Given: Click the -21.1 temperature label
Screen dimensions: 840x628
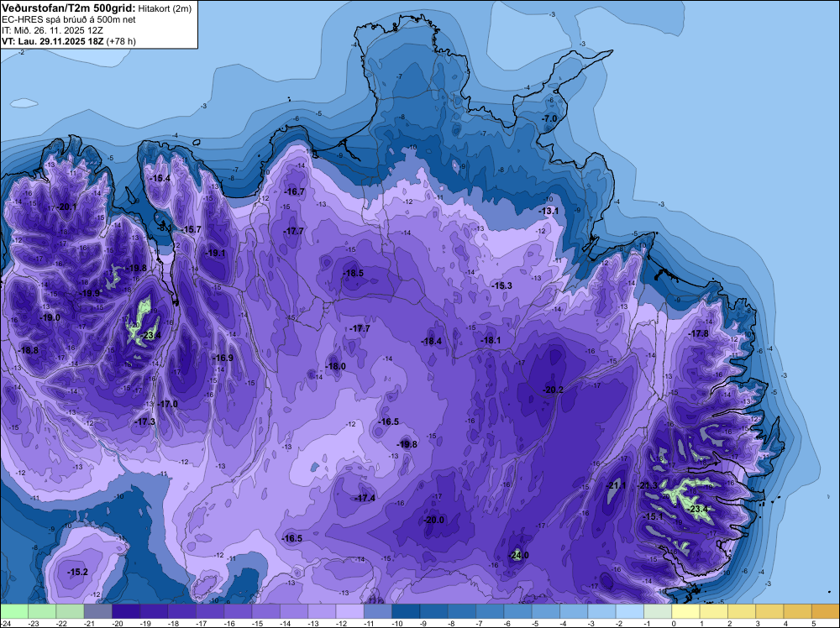Looking at the screenshot, I should tap(616, 485).
